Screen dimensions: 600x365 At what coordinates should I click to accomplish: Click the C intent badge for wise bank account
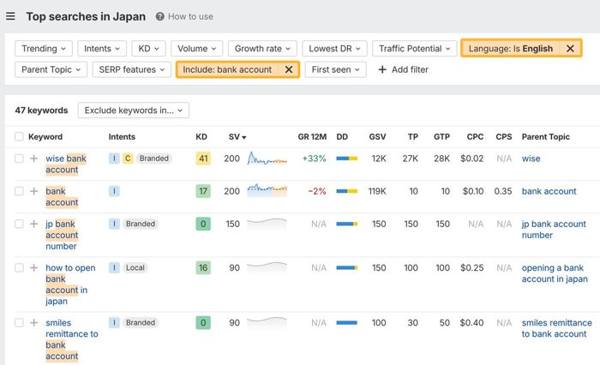point(128,158)
